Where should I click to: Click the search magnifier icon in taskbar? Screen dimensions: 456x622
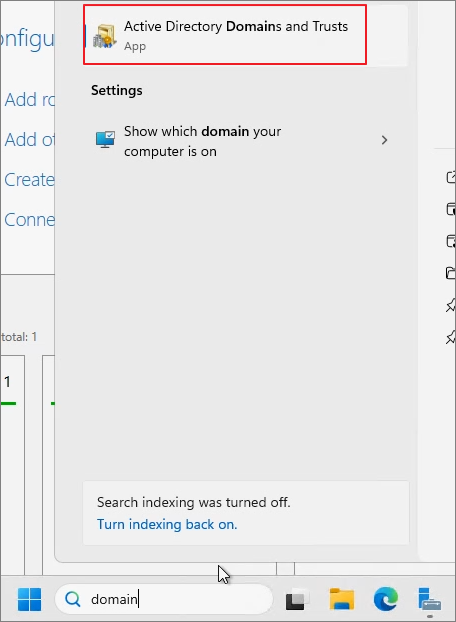[x=73, y=599]
